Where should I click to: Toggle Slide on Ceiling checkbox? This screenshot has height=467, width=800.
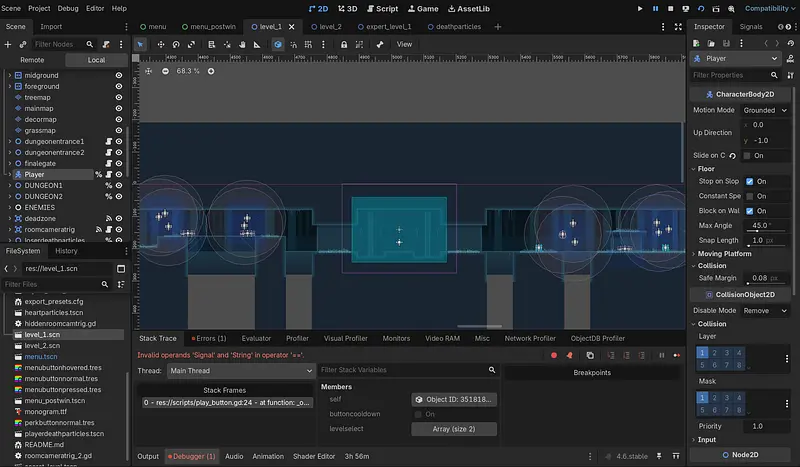[747, 156]
